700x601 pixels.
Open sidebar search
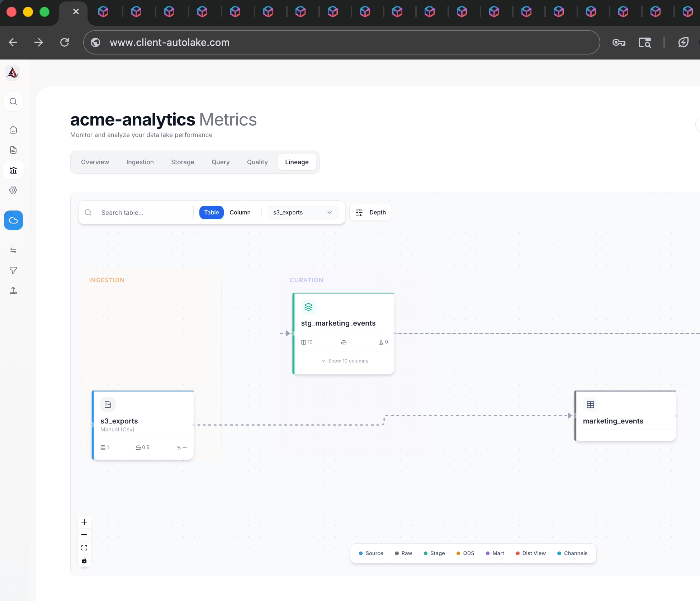[13, 101]
